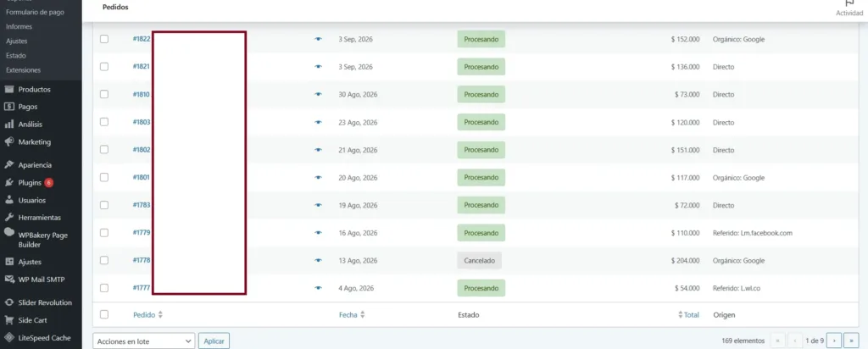Open the Acciones en lote dropdown

point(144,341)
